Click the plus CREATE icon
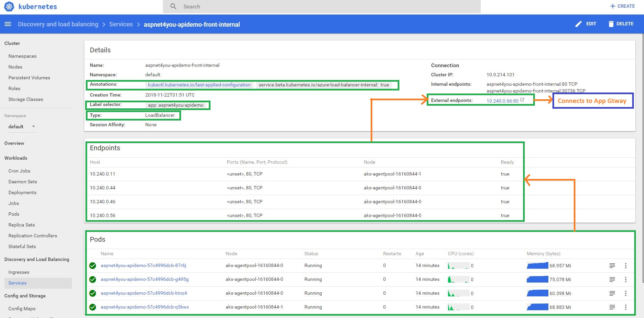The height and width of the screenshot is (318, 644). 613,6
